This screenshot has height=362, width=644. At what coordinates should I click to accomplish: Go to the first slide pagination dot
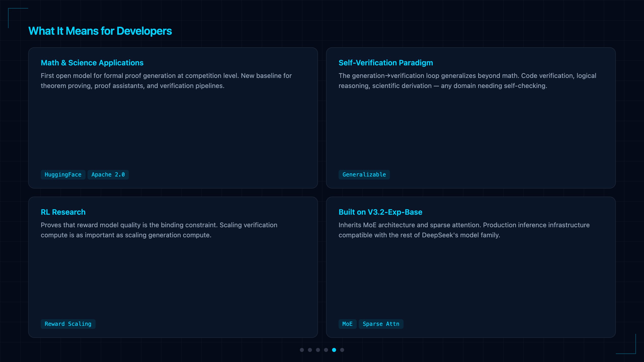point(302,350)
